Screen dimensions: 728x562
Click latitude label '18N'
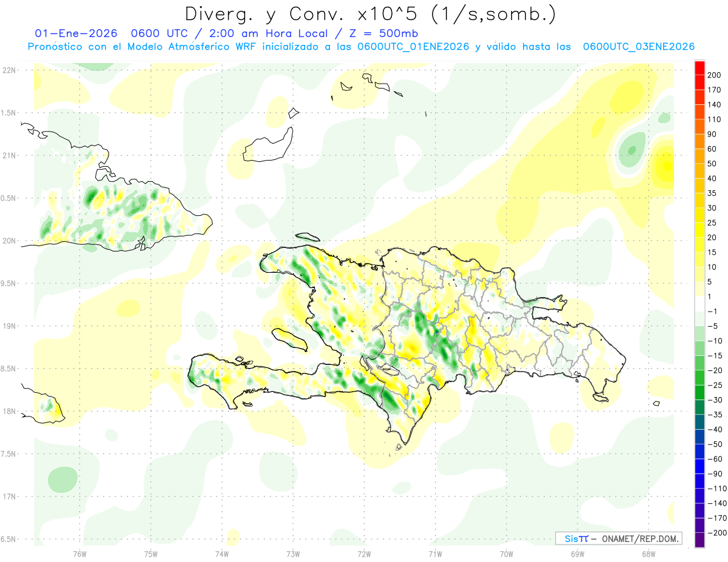(x=9, y=411)
